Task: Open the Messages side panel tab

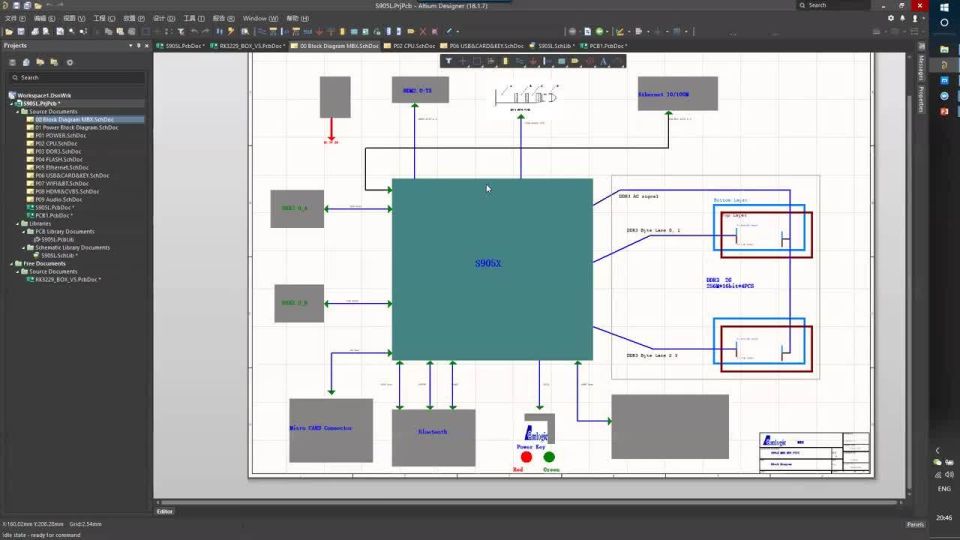Action: click(921, 67)
